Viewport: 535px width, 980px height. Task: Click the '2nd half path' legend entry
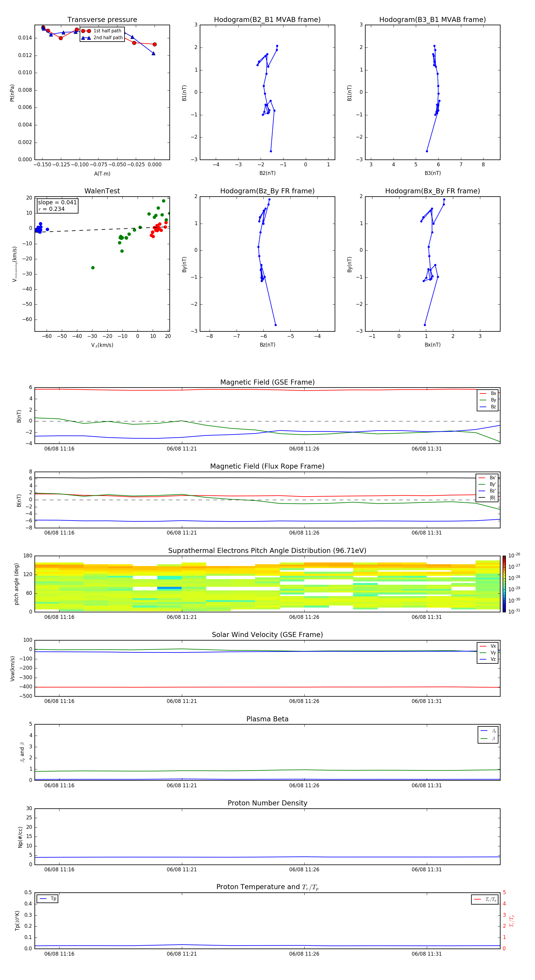[x=102, y=38]
